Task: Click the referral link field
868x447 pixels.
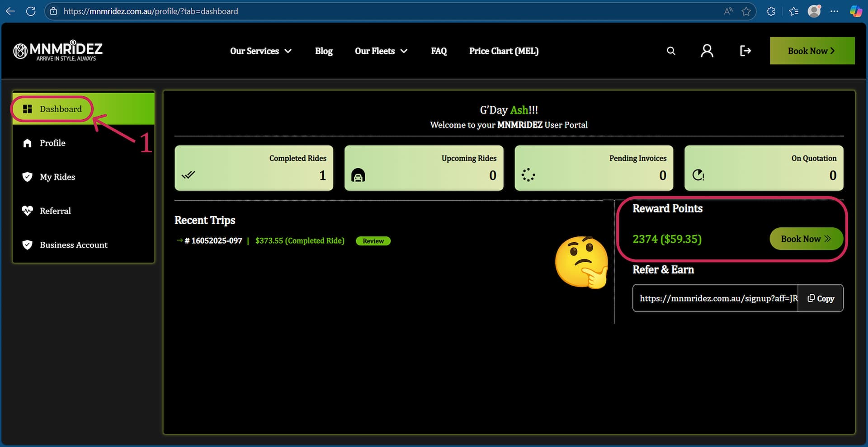Action: (715, 298)
